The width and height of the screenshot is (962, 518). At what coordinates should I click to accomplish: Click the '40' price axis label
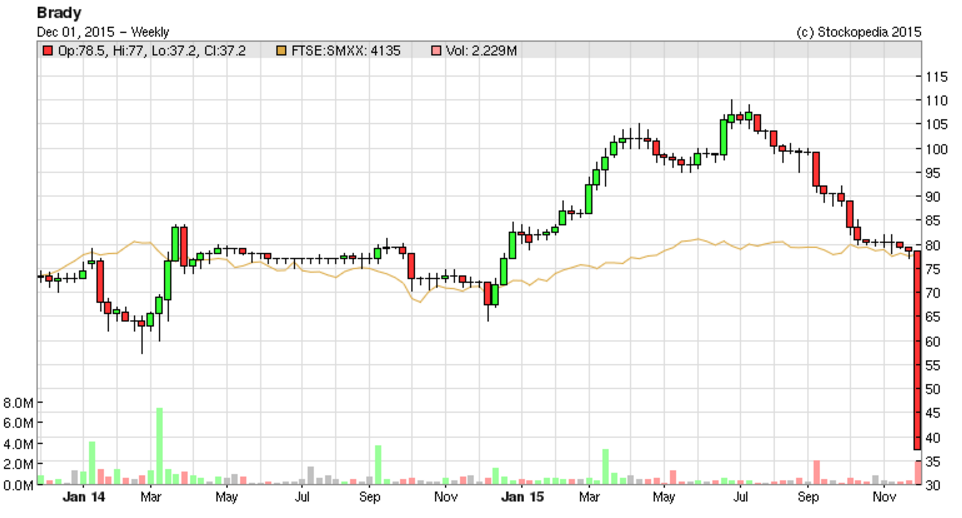click(x=933, y=438)
